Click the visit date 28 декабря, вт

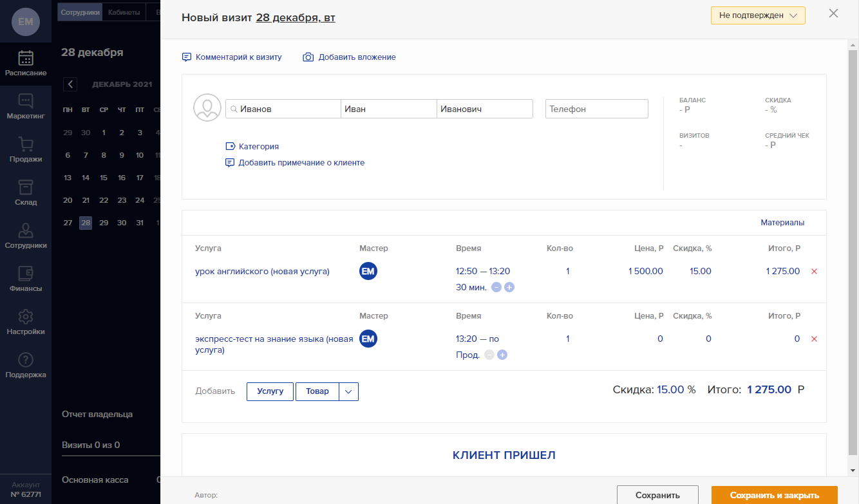296,18
